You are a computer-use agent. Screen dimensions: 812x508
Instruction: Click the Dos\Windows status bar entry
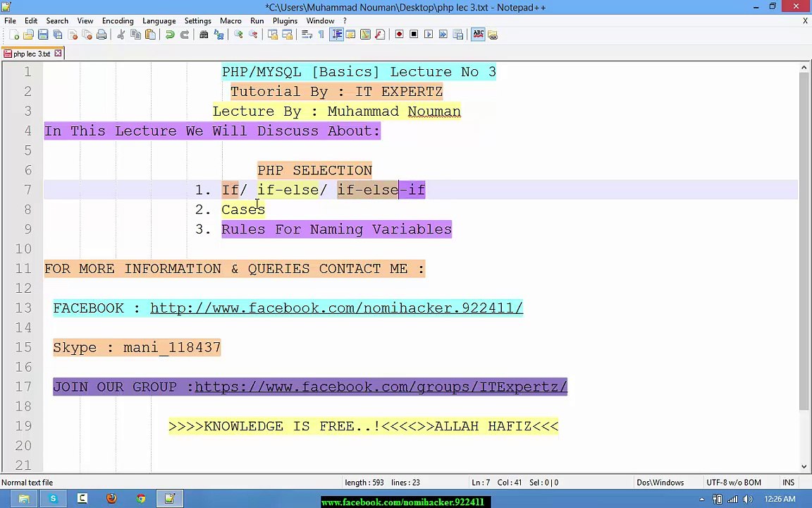tap(660, 483)
